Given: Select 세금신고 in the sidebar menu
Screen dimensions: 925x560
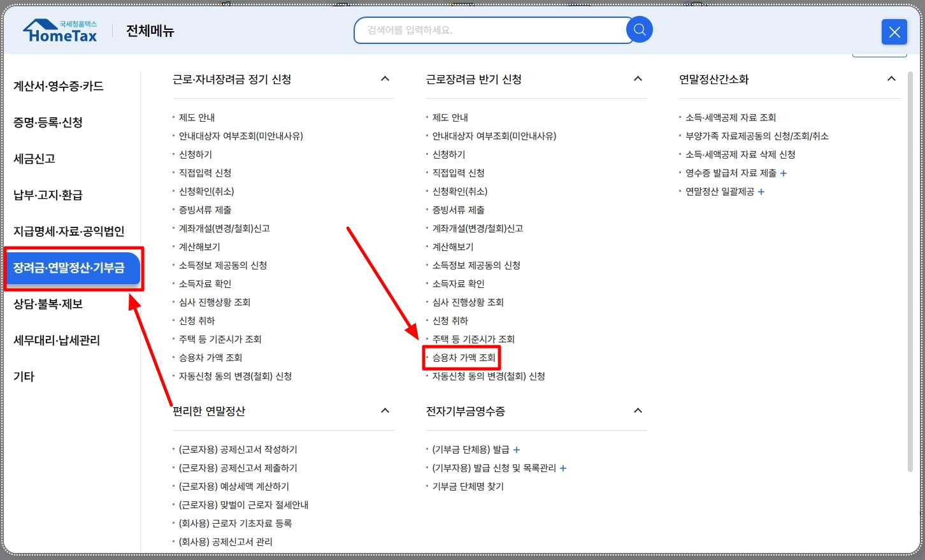Looking at the screenshot, I should (x=34, y=159).
